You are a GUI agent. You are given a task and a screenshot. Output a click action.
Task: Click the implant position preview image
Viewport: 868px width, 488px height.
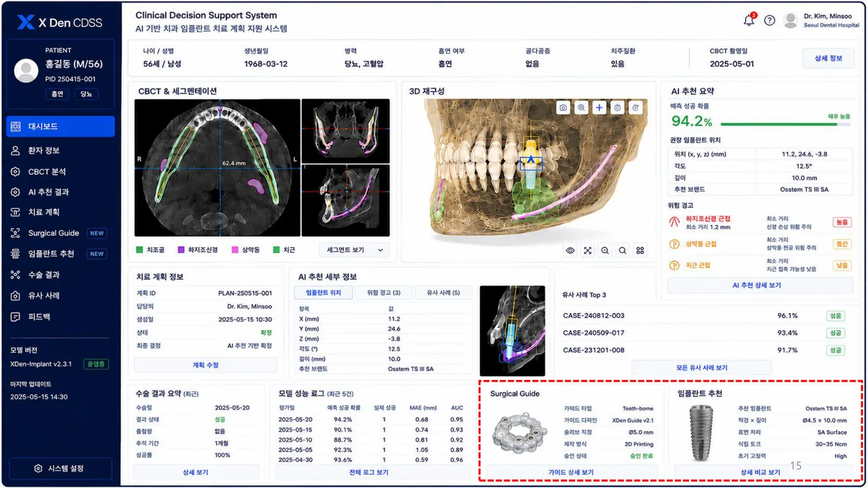click(512, 331)
